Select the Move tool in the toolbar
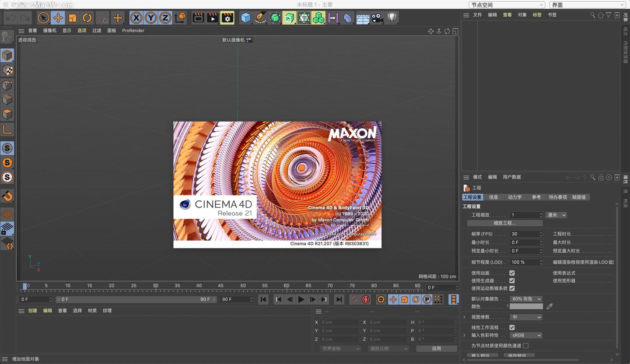The width and height of the screenshot is (630, 364). (58, 18)
